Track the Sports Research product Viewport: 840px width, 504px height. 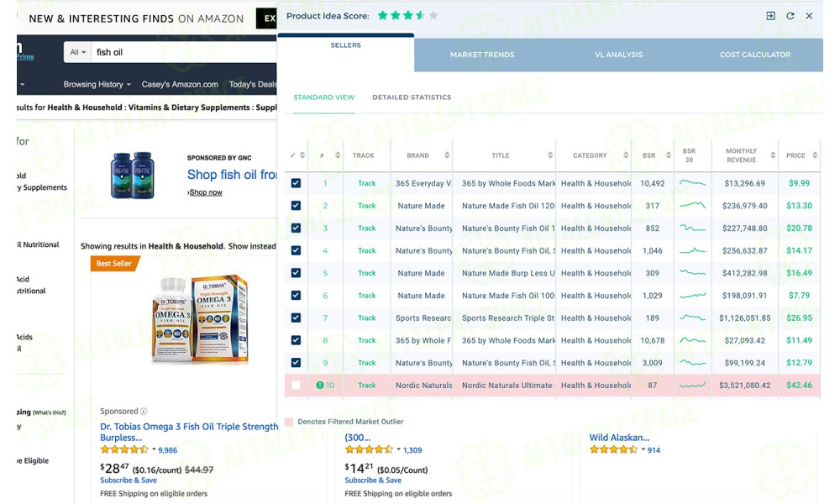[x=367, y=318]
